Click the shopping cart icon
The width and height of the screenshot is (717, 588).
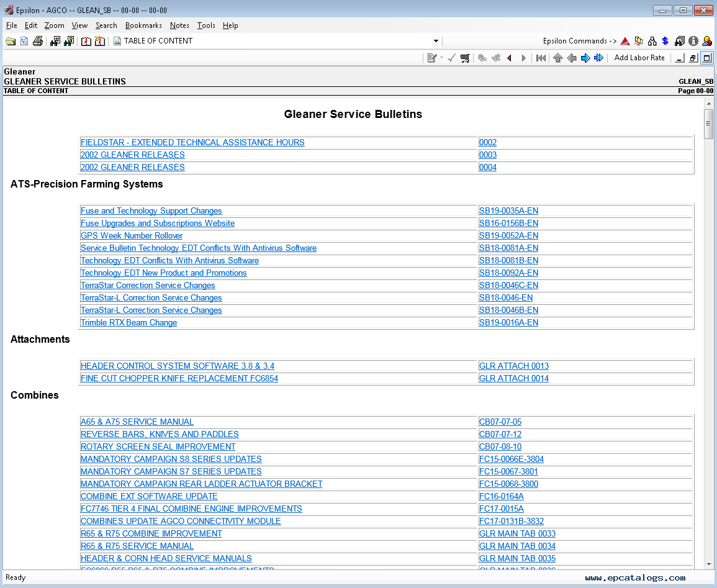click(465, 58)
